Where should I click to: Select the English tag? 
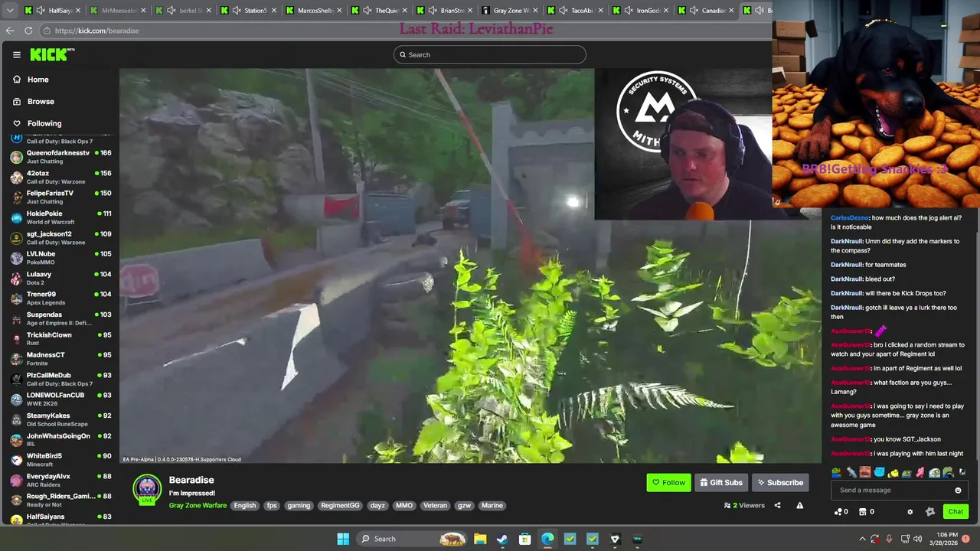(245, 505)
